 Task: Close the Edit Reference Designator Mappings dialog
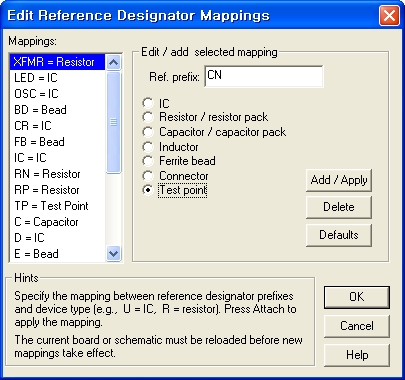click(x=389, y=16)
